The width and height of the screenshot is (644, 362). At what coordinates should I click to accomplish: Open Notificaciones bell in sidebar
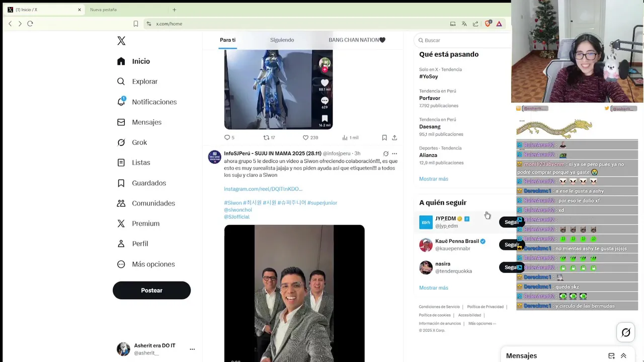point(146,102)
